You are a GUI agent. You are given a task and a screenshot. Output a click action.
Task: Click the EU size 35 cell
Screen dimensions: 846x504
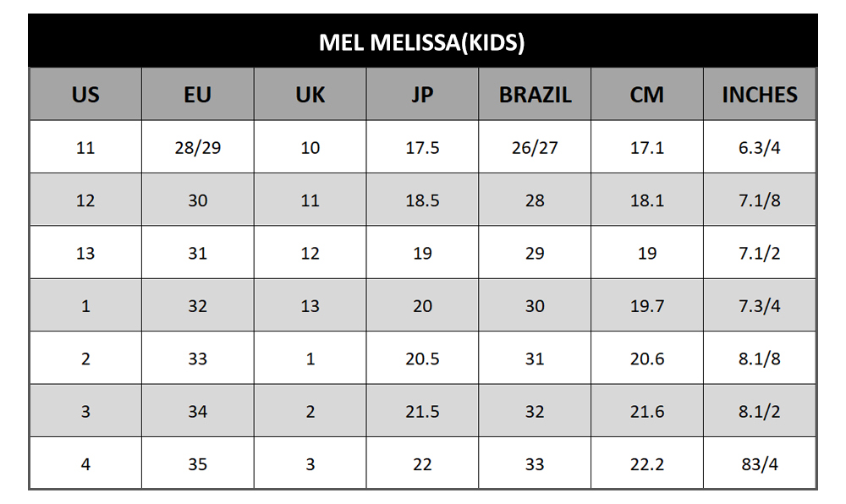pos(197,464)
